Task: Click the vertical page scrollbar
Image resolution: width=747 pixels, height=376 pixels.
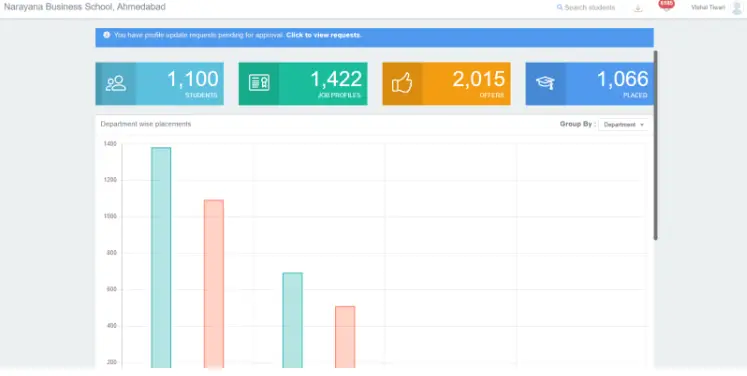Action: click(x=656, y=145)
